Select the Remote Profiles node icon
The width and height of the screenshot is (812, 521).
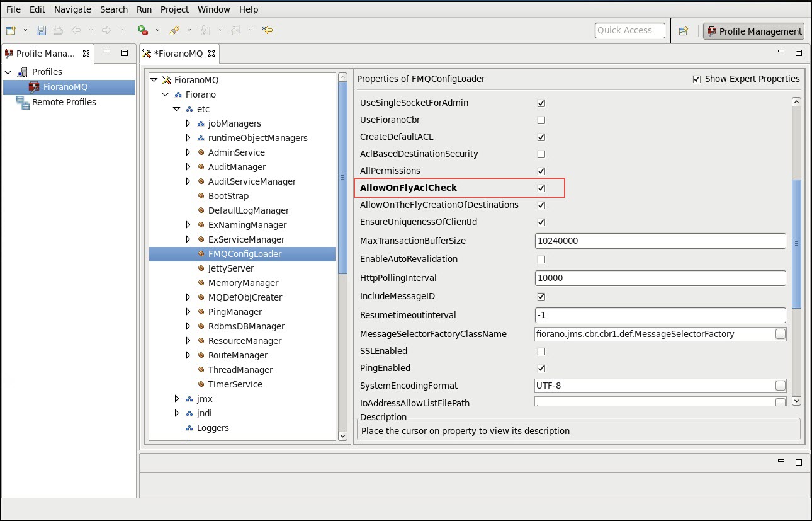pyautogui.click(x=23, y=103)
